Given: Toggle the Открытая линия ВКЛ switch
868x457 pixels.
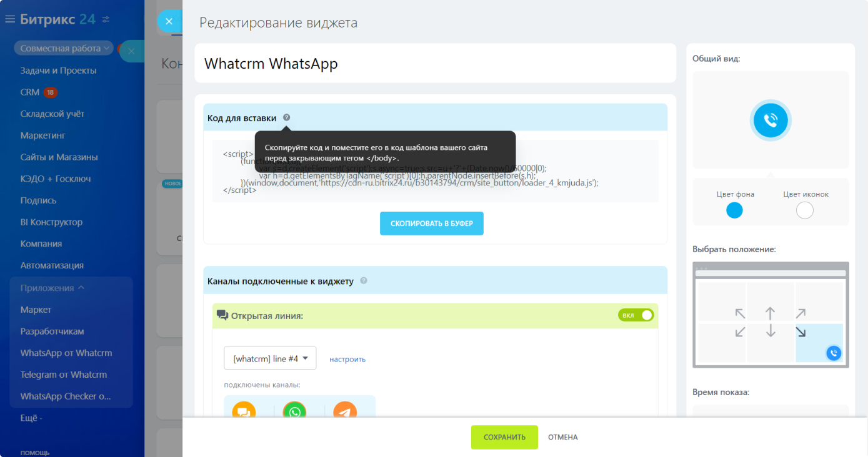Looking at the screenshot, I should coord(636,315).
